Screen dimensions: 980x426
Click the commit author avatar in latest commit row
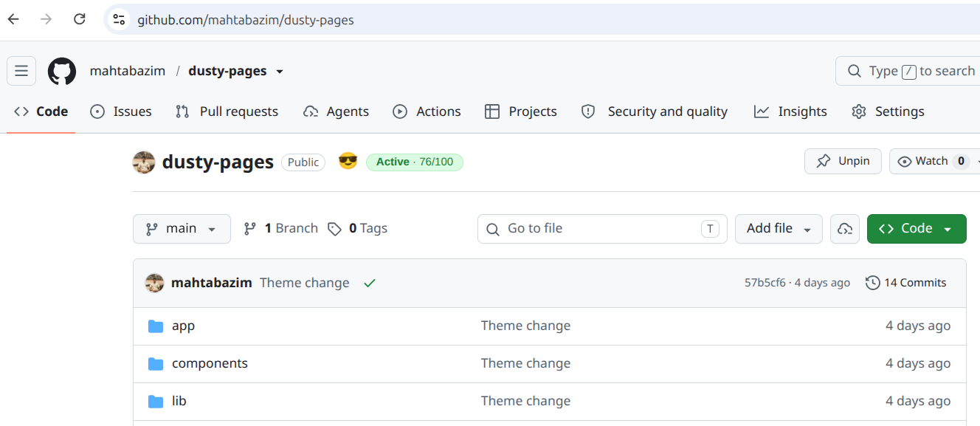[154, 283]
